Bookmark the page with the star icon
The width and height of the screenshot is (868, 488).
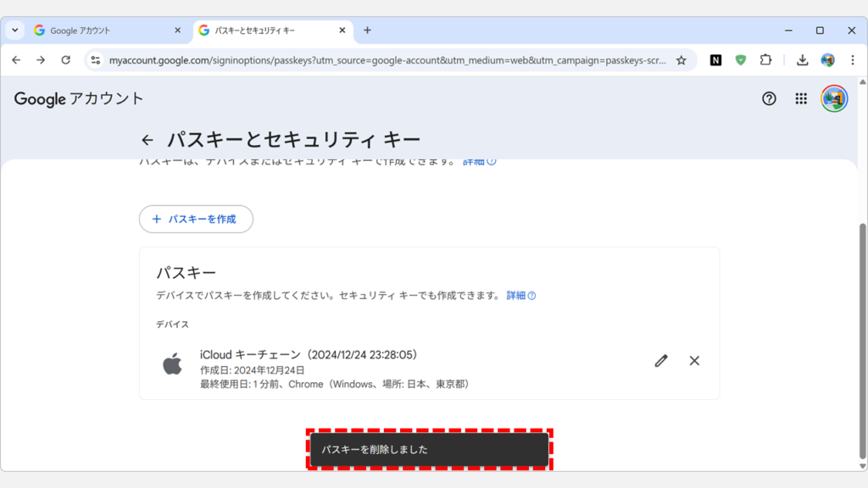(682, 60)
